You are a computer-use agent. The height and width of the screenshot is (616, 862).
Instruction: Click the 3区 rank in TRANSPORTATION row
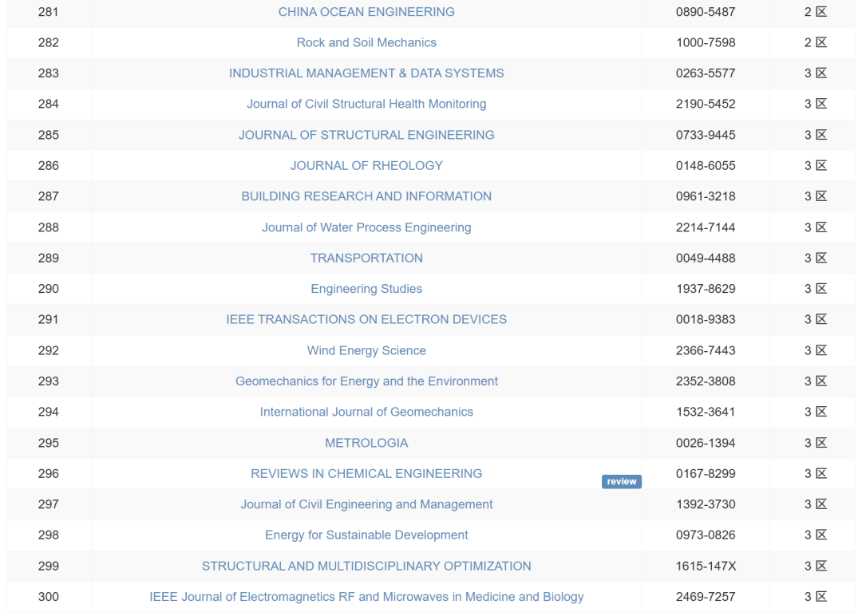tap(815, 259)
